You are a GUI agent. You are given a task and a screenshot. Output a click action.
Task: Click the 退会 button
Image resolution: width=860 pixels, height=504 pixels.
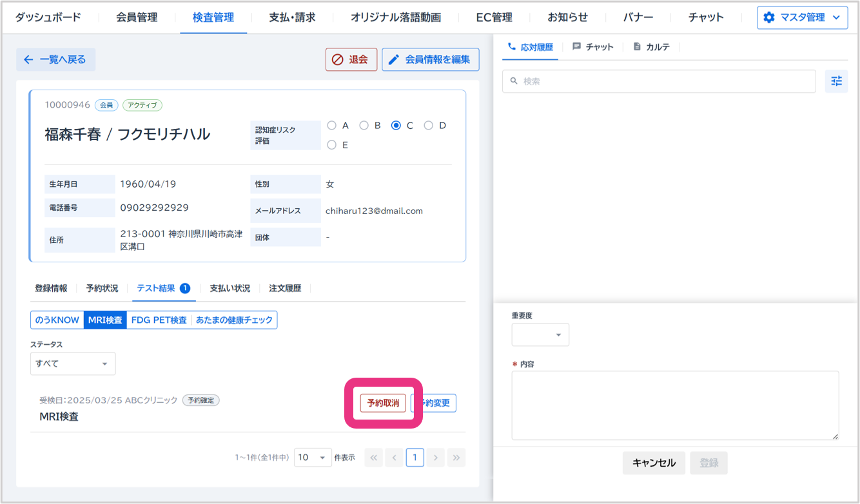tap(351, 59)
